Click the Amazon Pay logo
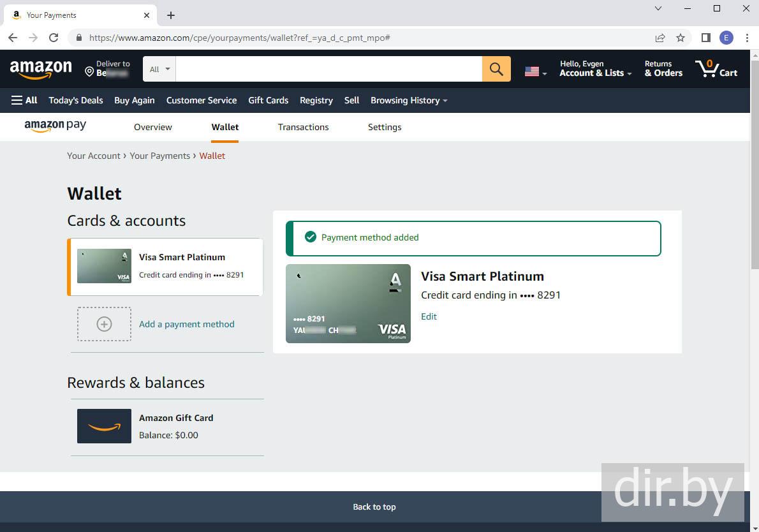The width and height of the screenshot is (759, 532). point(55,126)
